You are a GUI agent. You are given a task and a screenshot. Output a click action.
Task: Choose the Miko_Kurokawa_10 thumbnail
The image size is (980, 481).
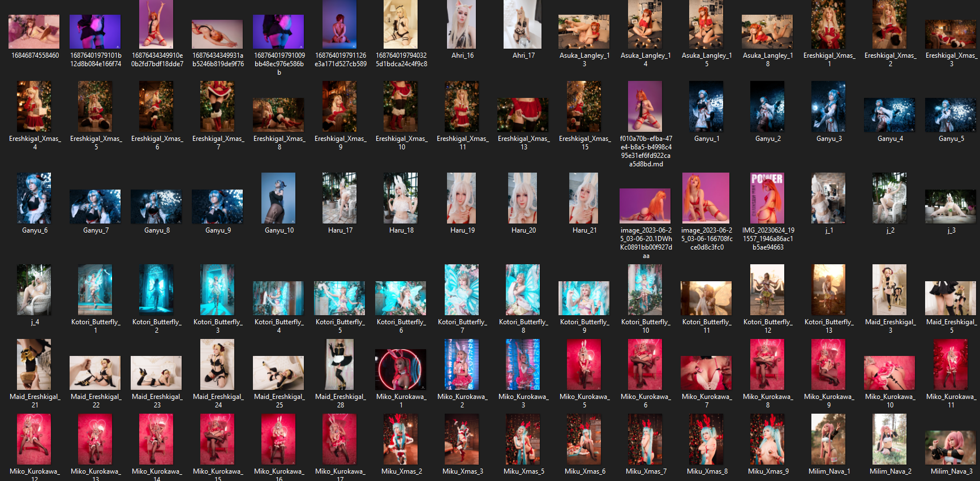pos(890,373)
